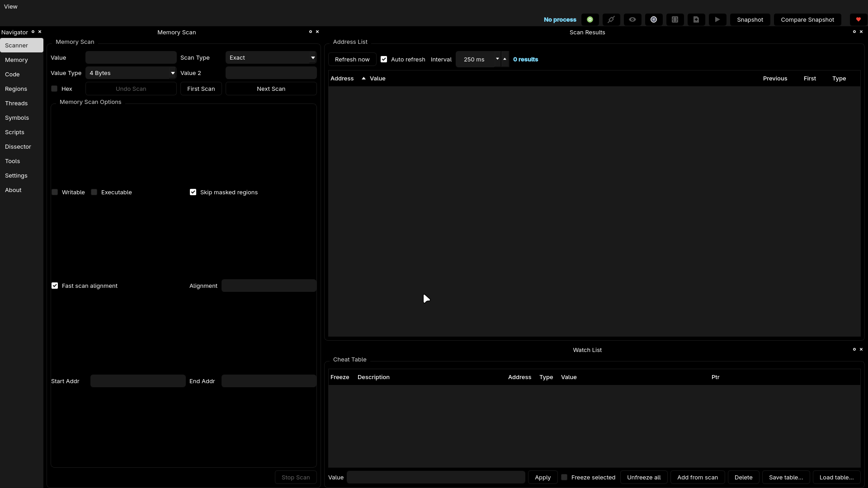The image size is (868, 488).
Task: Click the Compare Snapshot button
Action: [x=807, y=19]
